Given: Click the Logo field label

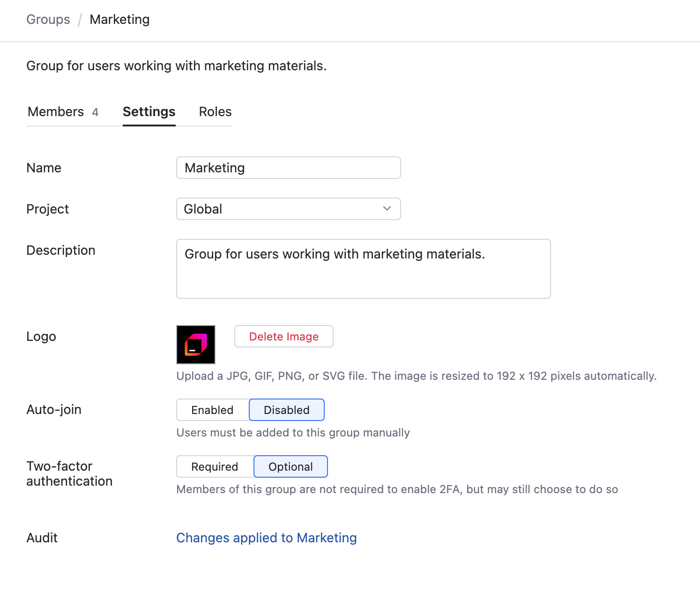Looking at the screenshot, I should click(41, 336).
